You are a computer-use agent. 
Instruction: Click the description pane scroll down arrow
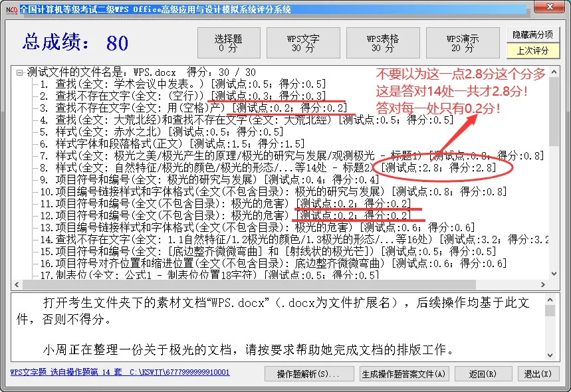550,355
